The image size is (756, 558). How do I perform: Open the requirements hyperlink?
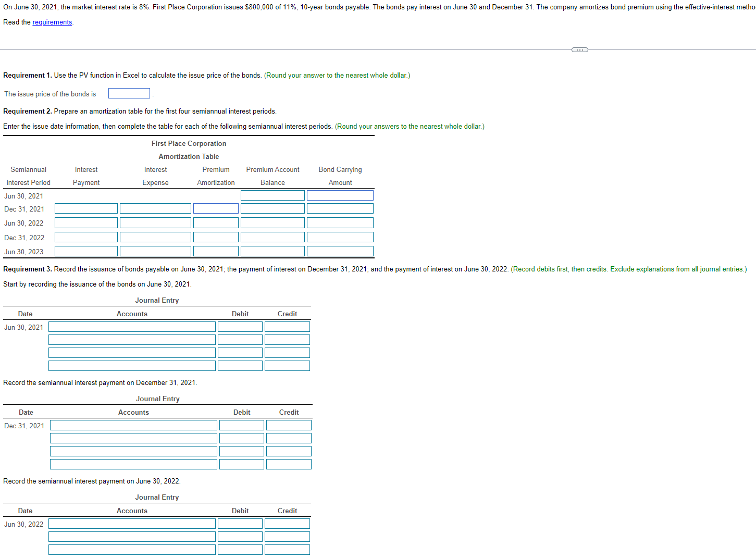[x=52, y=22]
